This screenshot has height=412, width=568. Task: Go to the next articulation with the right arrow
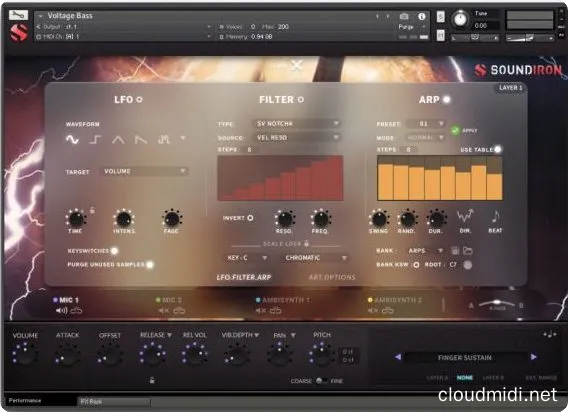[x=534, y=357]
